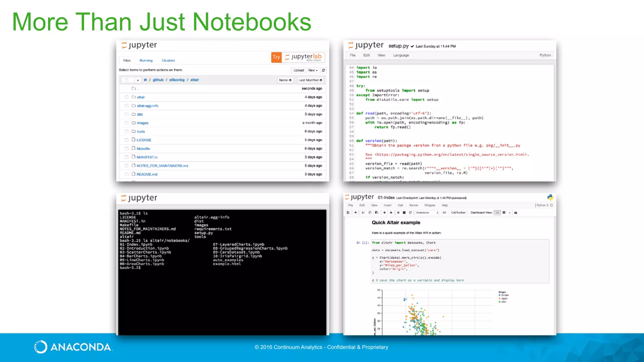
Task: Click the folder icon for images
Action: pos(134,123)
